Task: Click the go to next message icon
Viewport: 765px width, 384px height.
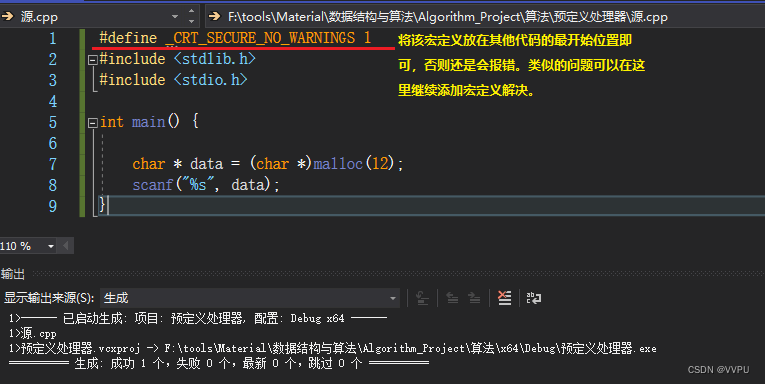Action: pyautogui.click(x=474, y=298)
